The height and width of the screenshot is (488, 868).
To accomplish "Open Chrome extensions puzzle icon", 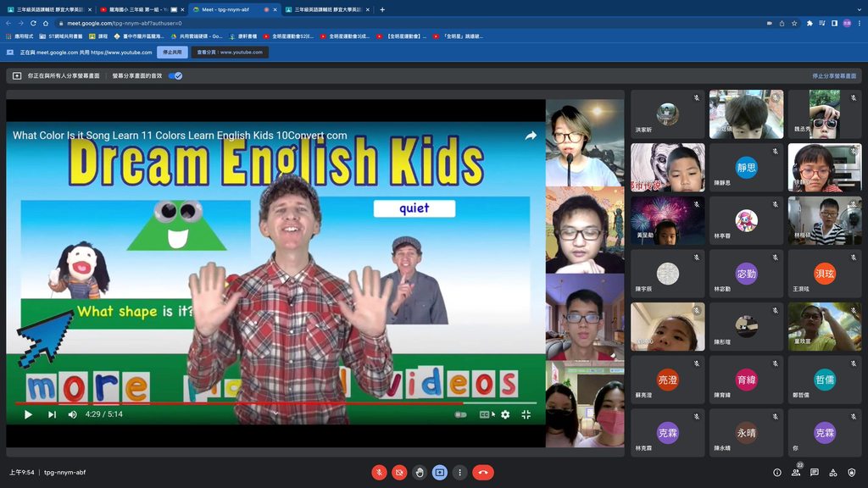I will (810, 23).
